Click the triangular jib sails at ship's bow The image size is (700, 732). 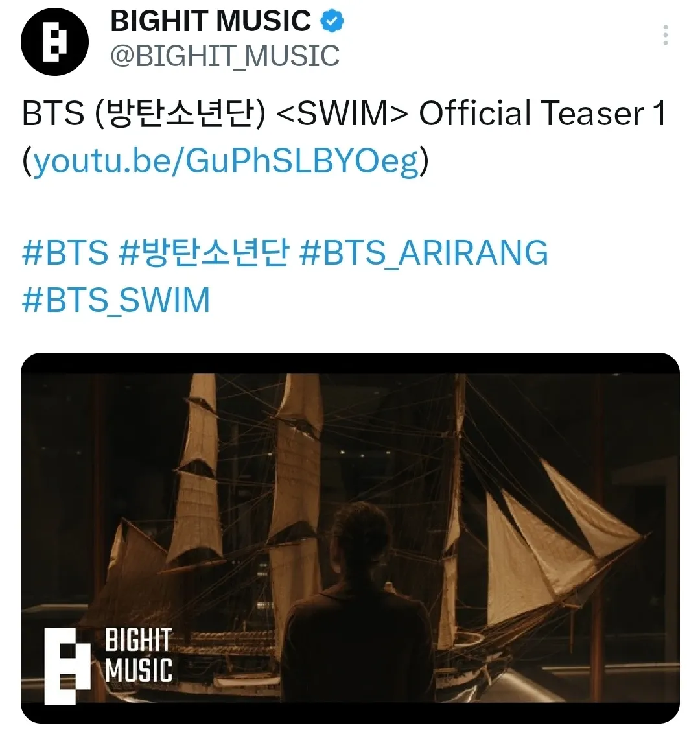click(x=560, y=546)
